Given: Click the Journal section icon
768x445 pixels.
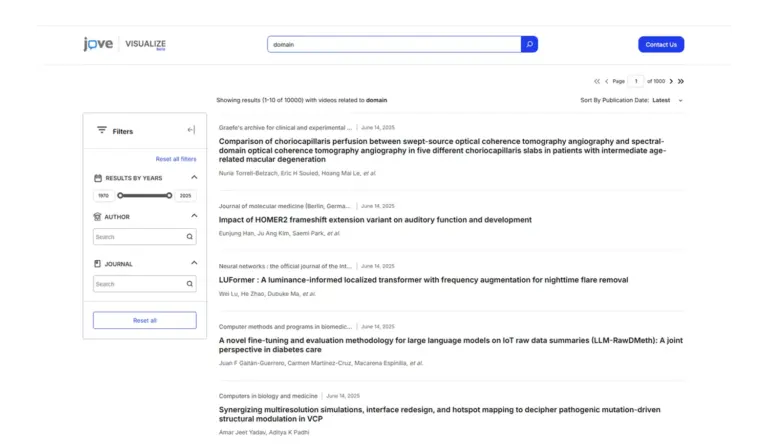Looking at the screenshot, I should tap(97, 264).
